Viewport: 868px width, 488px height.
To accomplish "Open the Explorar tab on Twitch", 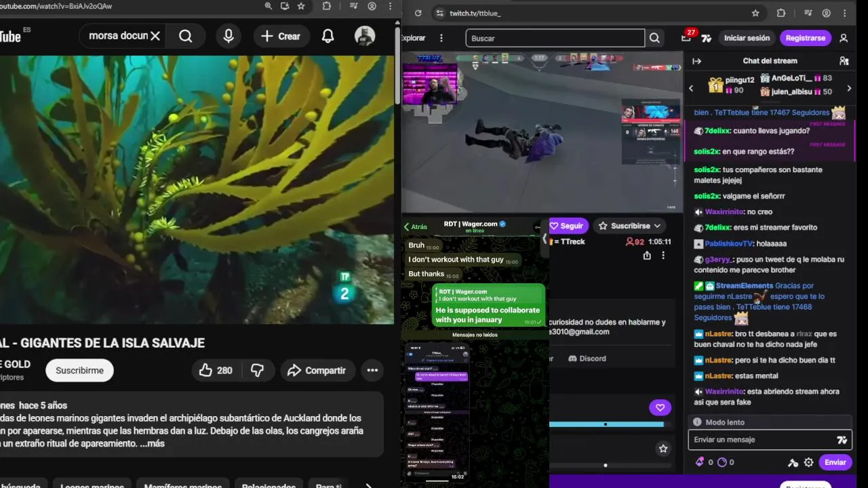I will (414, 38).
